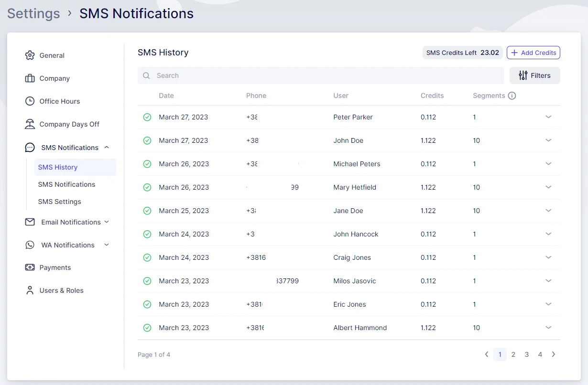
Task: Expand the Albert Hammond row chevron
Action: 548,328
